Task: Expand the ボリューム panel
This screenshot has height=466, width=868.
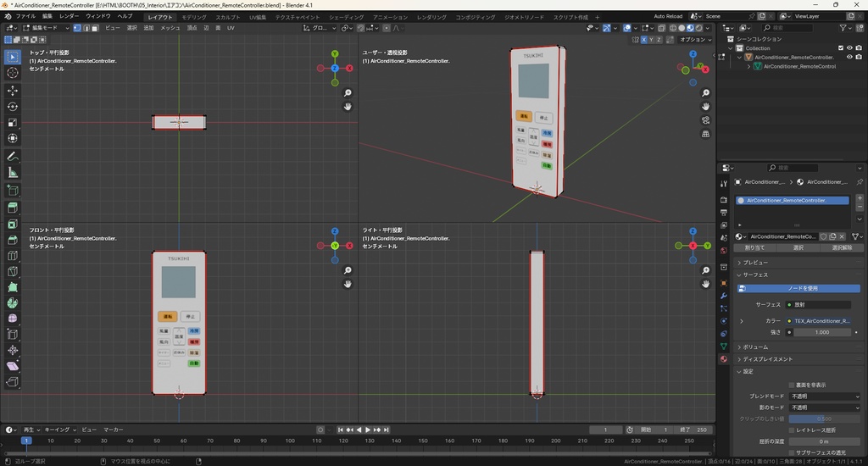Action: 755,347
